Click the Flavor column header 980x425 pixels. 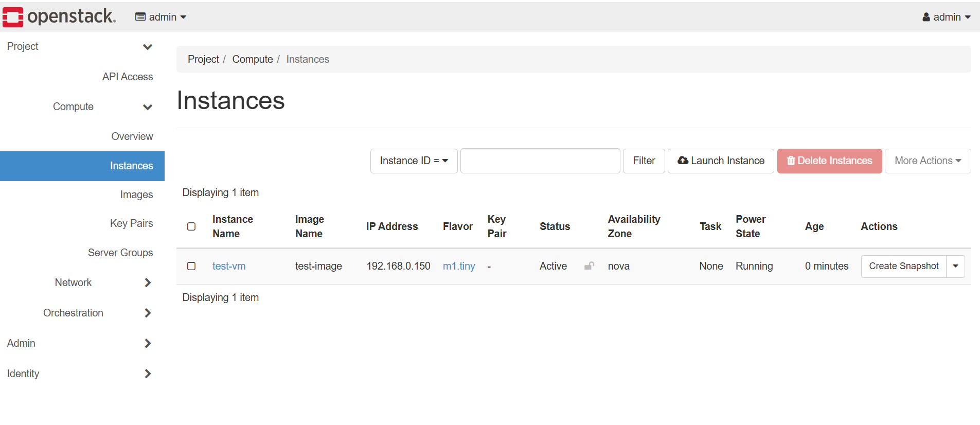[x=458, y=226]
